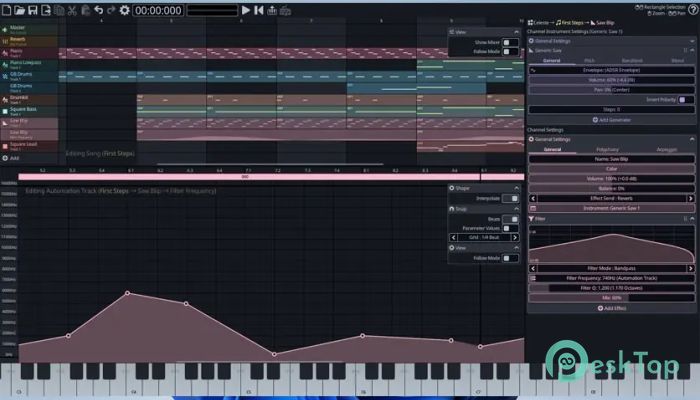Click the export audio icon
Screen dimensions: 700x400
(x=272, y=10)
